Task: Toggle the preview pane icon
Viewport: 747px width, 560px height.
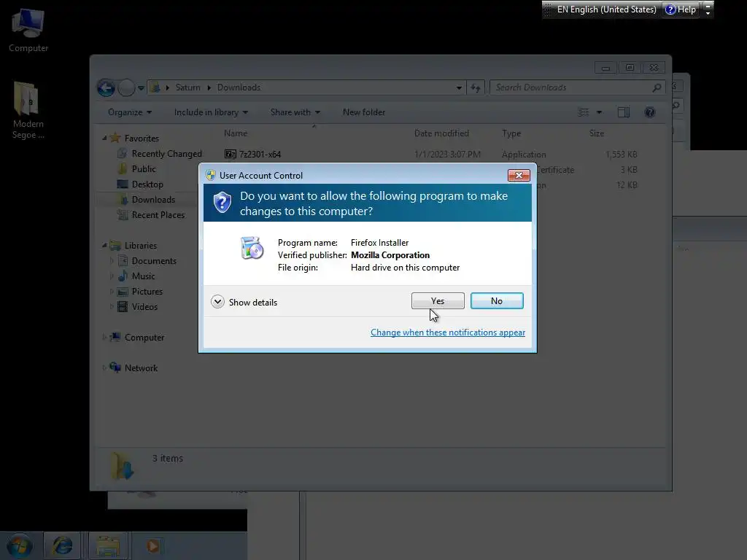Action: 623,112
